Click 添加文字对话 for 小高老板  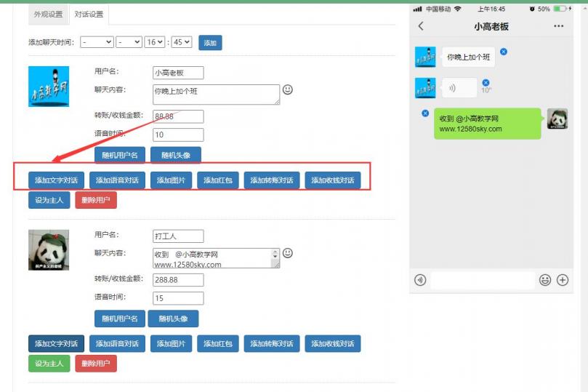point(56,180)
